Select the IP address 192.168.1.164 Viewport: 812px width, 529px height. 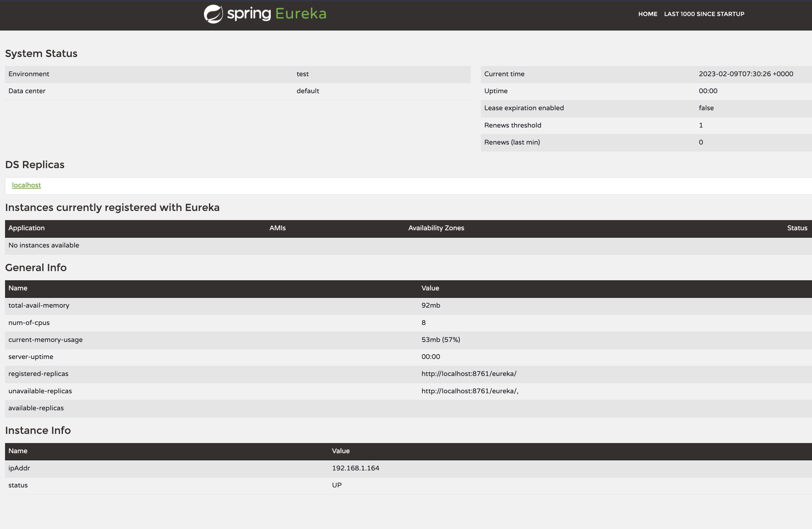pyautogui.click(x=356, y=468)
